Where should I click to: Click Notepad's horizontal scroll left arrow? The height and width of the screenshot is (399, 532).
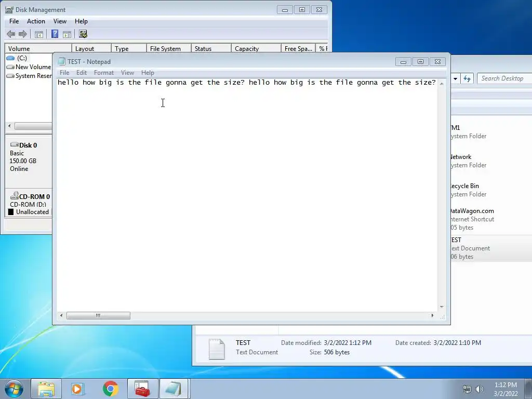[61, 315]
